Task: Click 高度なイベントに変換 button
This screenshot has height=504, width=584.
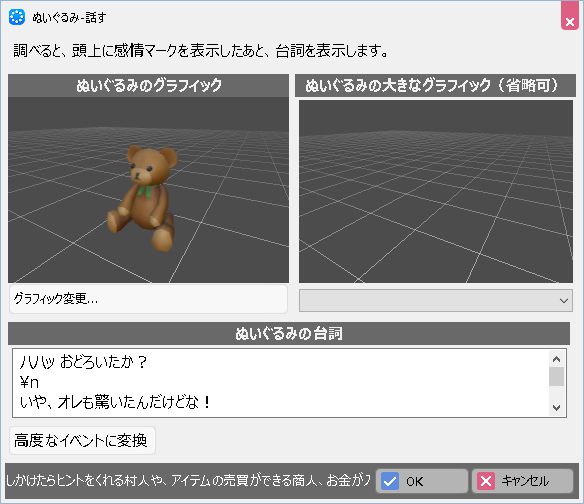Action: (82, 441)
